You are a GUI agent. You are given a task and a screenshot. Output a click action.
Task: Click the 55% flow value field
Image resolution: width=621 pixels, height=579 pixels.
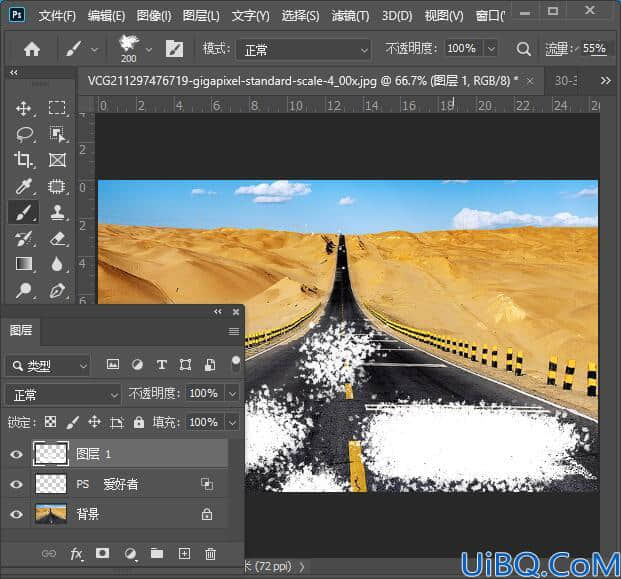click(594, 49)
